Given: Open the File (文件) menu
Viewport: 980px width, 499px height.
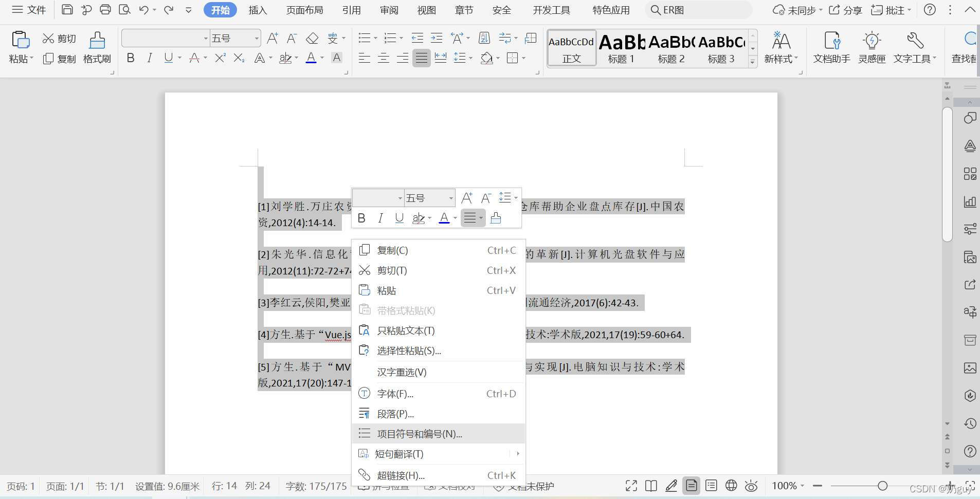Looking at the screenshot, I should pos(29,10).
